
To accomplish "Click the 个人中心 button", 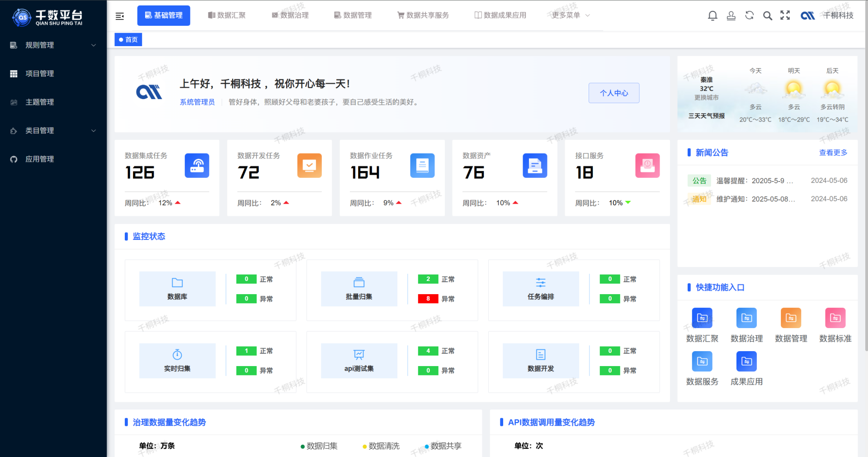I will [x=614, y=93].
